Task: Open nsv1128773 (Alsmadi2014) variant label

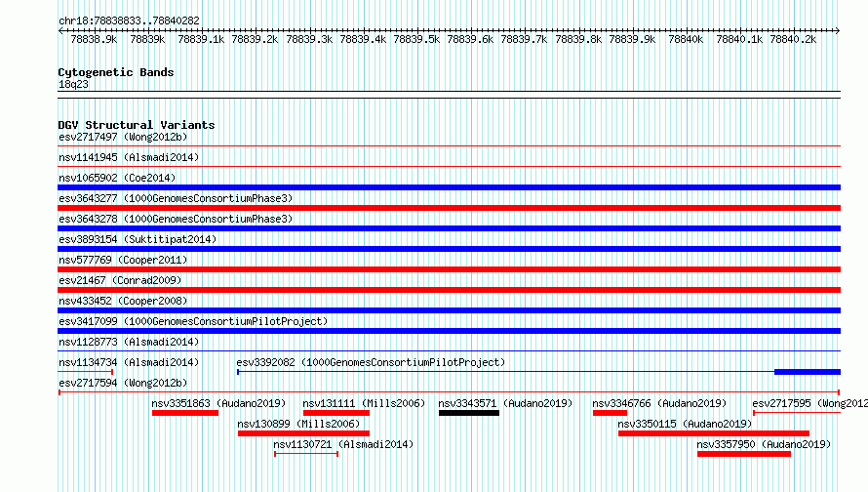Action: [129, 342]
